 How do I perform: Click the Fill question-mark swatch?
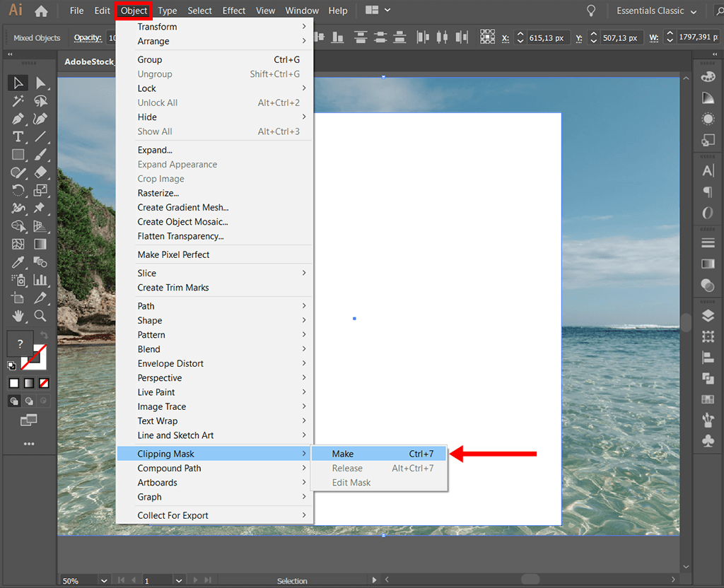coord(20,343)
